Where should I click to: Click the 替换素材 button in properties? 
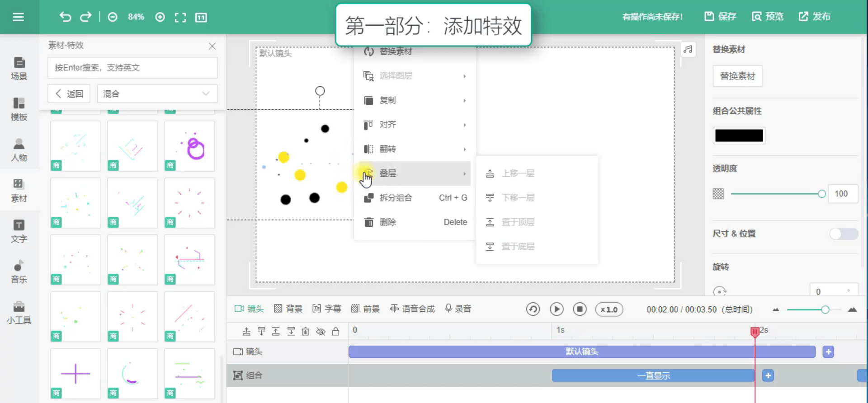pyautogui.click(x=737, y=76)
